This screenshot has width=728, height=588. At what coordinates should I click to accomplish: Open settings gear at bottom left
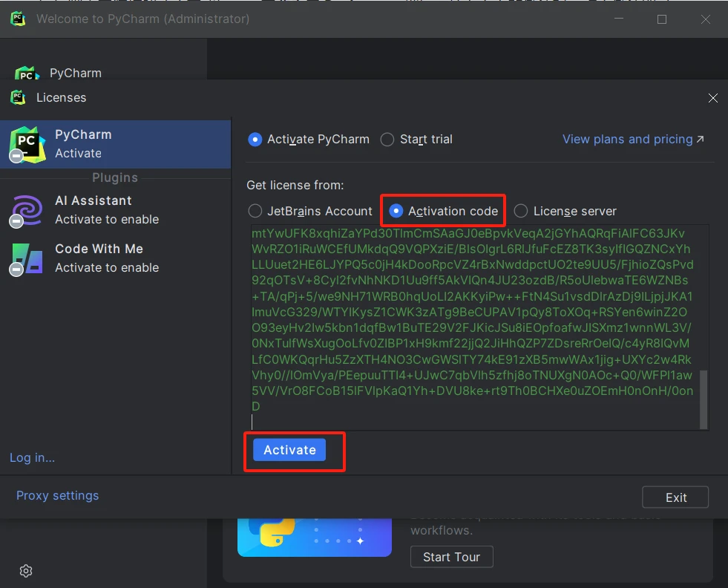[x=26, y=571]
